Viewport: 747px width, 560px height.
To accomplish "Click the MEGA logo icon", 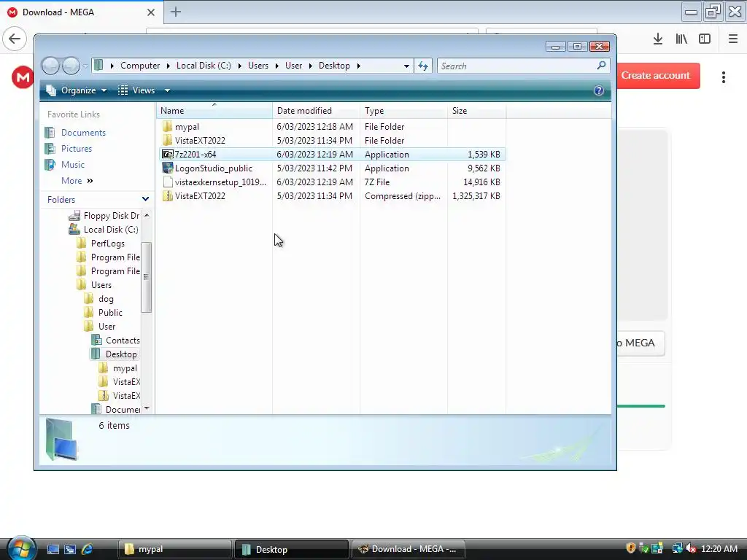I will [x=23, y=77].
